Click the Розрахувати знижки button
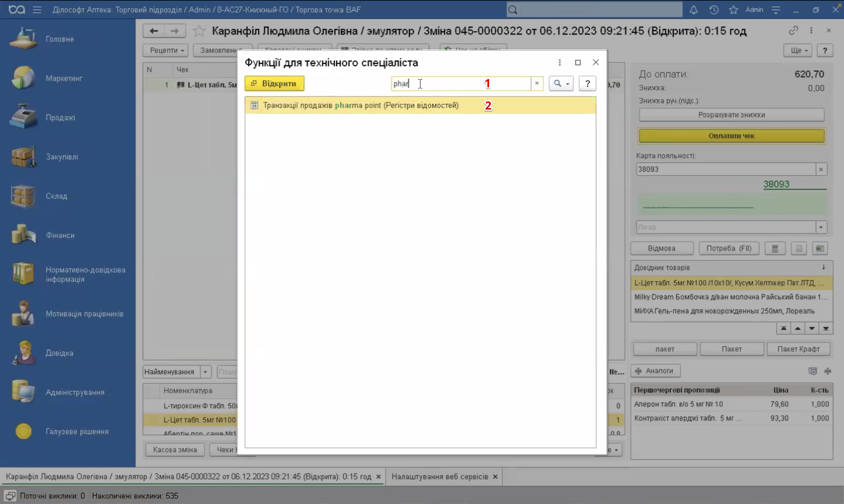 (x=731, y=115)
